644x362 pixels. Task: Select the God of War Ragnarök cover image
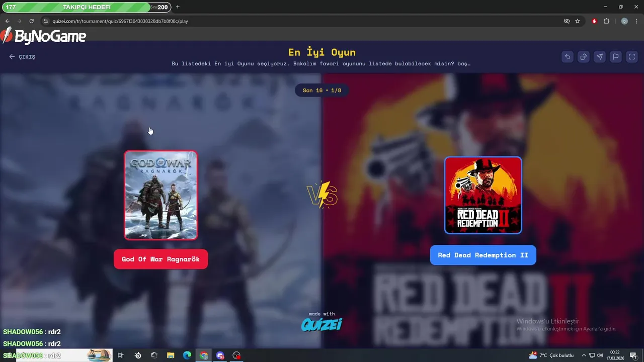pos(161,196)
